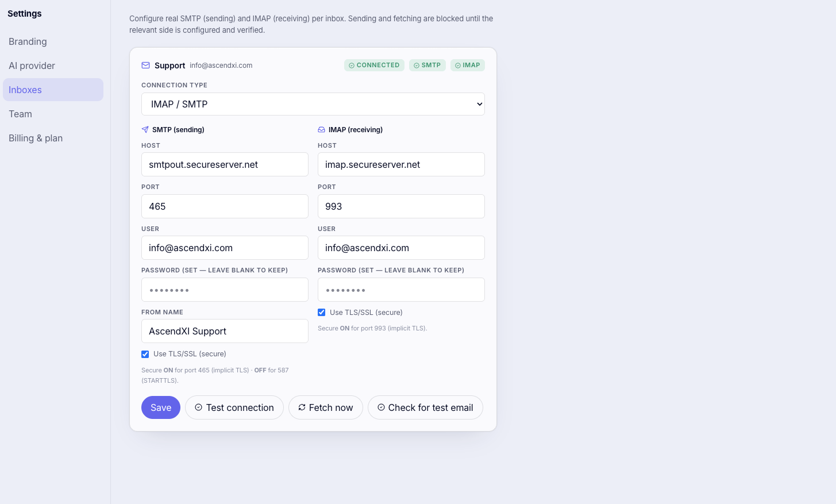The height and width of the screenshot is (504, 836).
Task: Click the check-circle icon in Check for test email
Action: coord(381,407)
